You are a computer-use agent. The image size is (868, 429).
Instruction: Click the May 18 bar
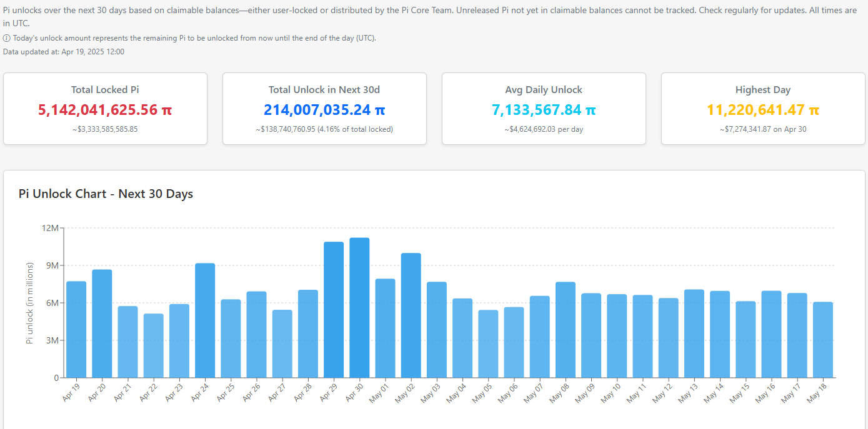pyautogui.click(x=823, y=340)
